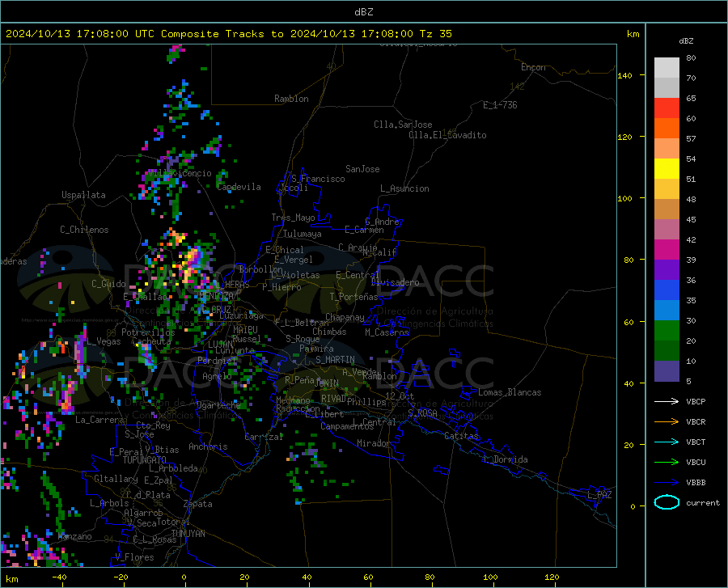Click the 'dBZ' title at top
This screenshot has width=728, height=588.
coord(363,12)
